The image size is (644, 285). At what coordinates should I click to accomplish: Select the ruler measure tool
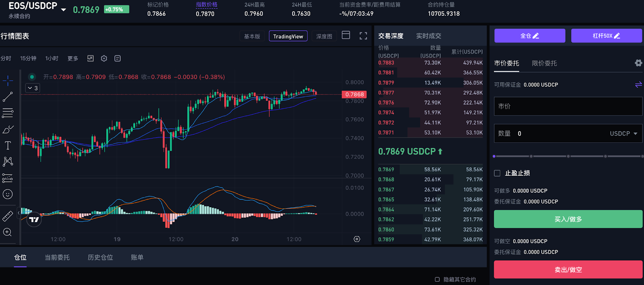(8, 216)
